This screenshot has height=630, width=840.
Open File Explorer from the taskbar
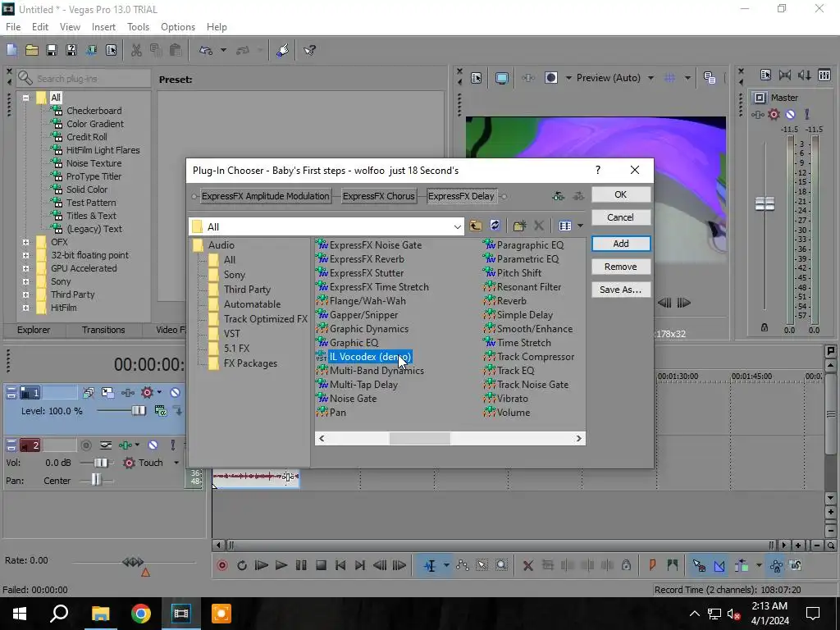(x=100, y=614)
